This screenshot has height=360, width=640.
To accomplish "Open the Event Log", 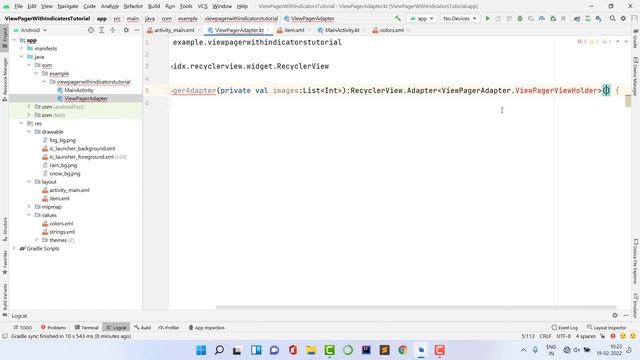I will coord(564,327).
